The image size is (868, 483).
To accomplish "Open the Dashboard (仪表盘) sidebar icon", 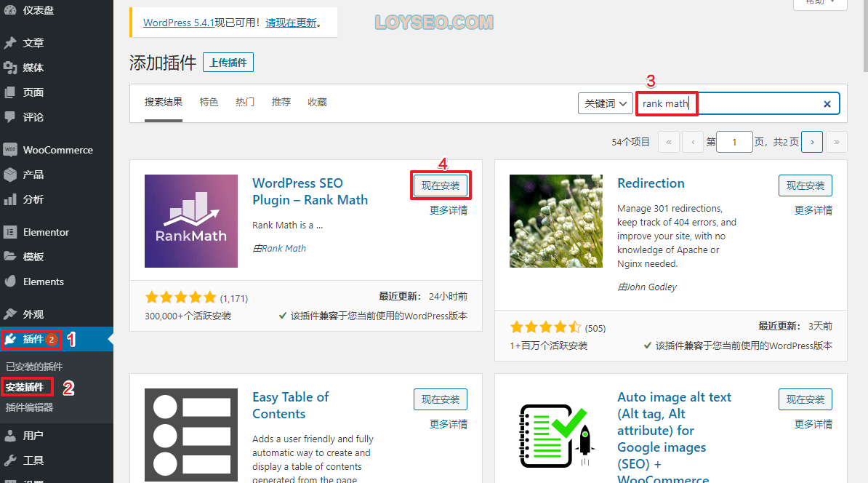I will (10, 10).
